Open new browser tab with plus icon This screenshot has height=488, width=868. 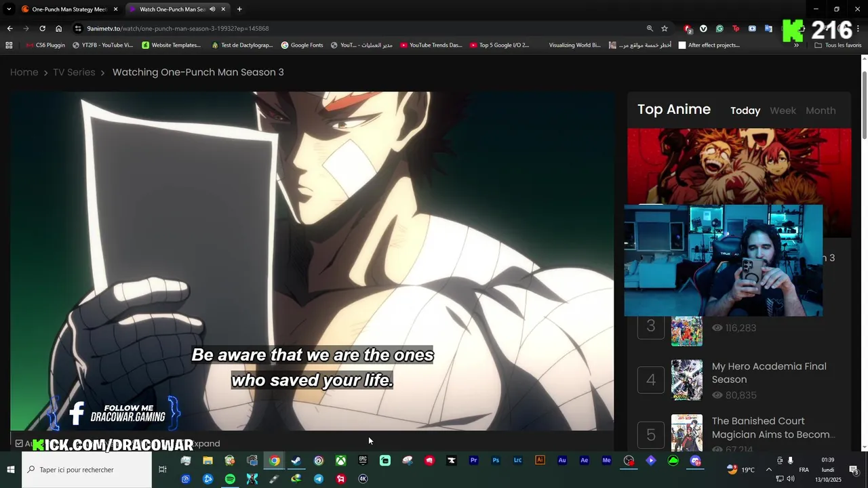pos(239,9)
